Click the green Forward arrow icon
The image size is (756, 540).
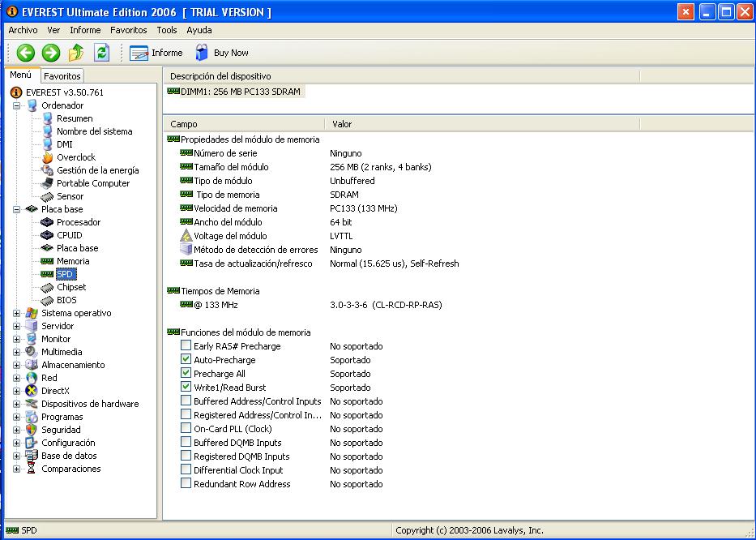tap(51, 53)
